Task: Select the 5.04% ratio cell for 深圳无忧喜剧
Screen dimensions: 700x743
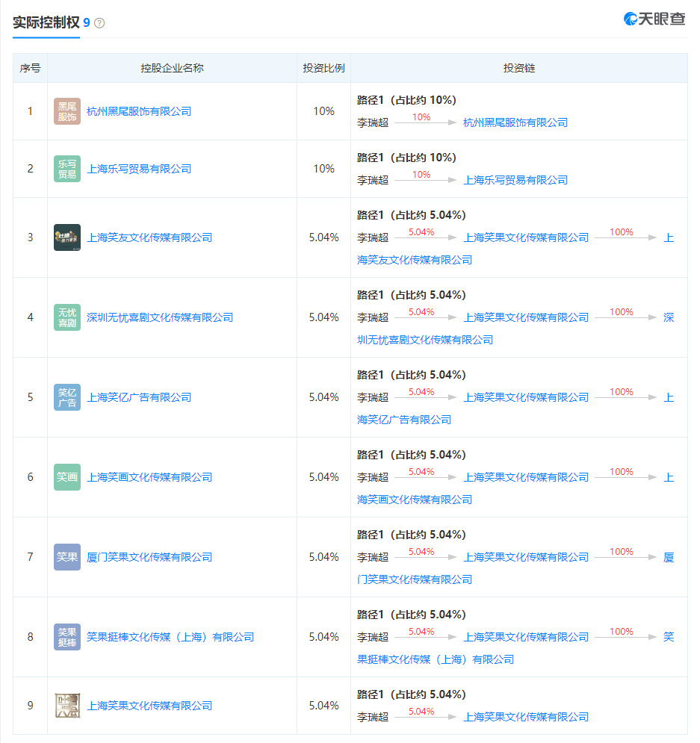Action: click(323, 317)
